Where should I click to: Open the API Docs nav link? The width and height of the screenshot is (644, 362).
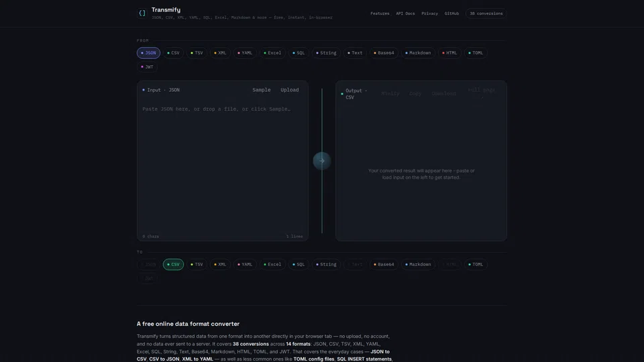click(405, 13)
